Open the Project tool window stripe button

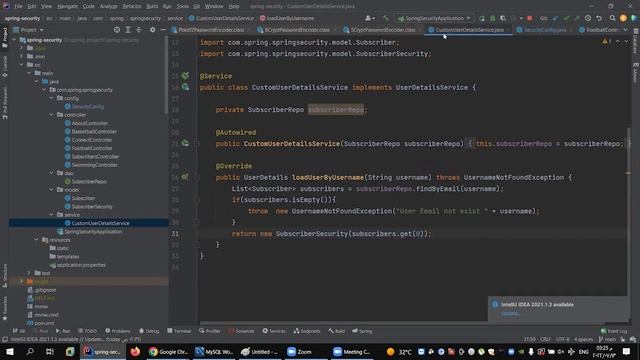click(5, 38)
